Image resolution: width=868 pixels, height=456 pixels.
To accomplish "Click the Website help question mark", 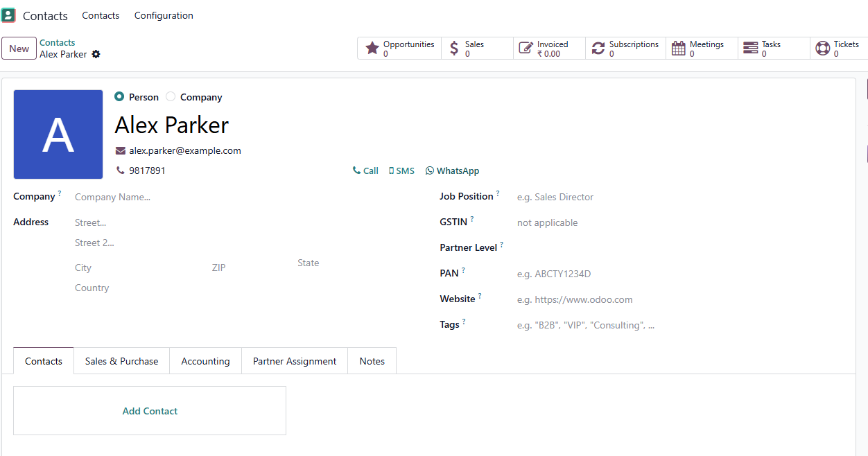I will pos(479,296).
